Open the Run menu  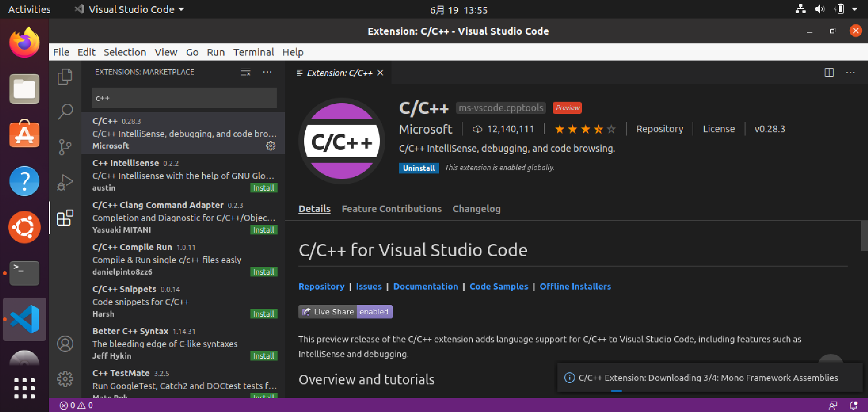coord(216,52)
